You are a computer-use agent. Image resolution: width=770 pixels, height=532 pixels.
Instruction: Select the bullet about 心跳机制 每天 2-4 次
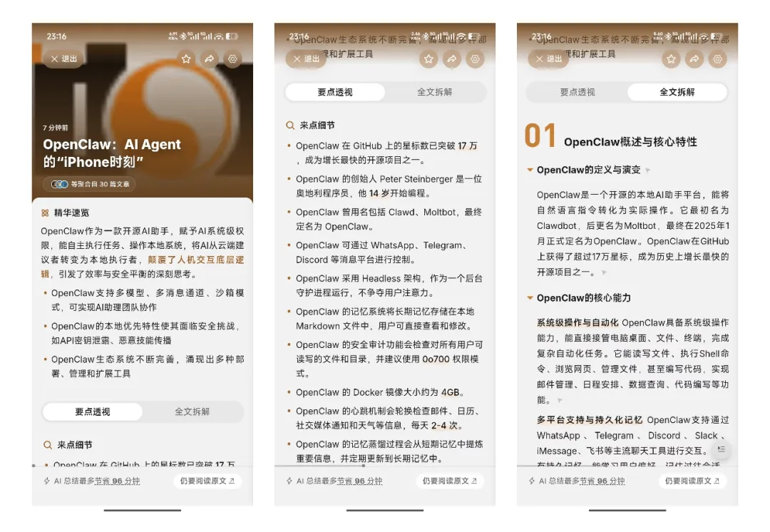386,418
